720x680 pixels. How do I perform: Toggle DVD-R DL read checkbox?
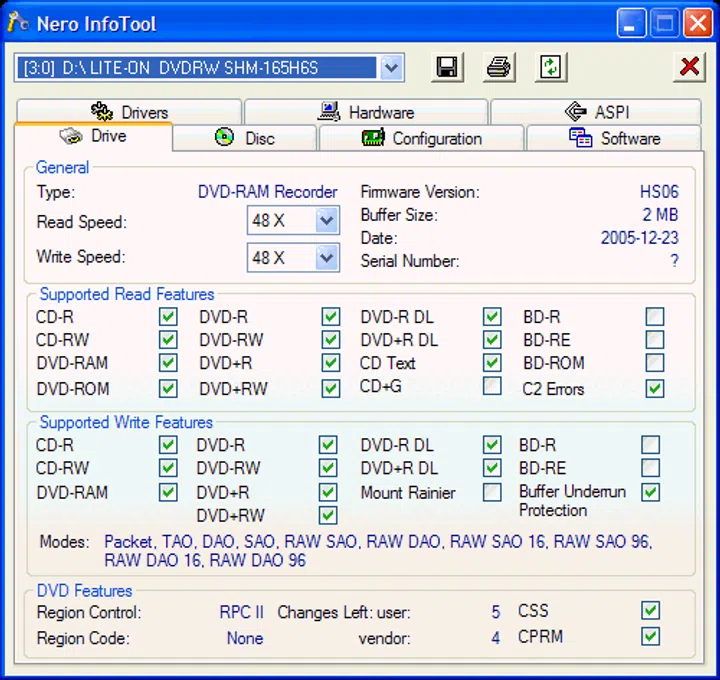click(492, 317)
